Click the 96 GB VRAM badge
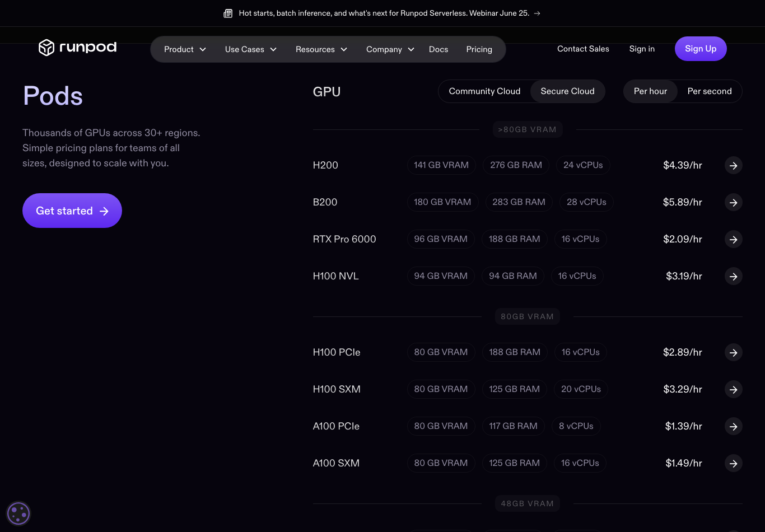The height and width of the screenshot is (532, 765). 441,239
